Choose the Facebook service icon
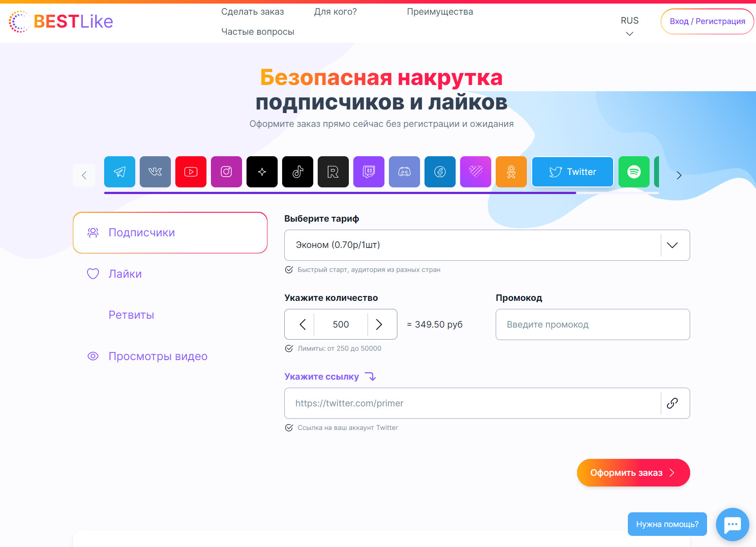The image size is (756, 547). point(440,172)
